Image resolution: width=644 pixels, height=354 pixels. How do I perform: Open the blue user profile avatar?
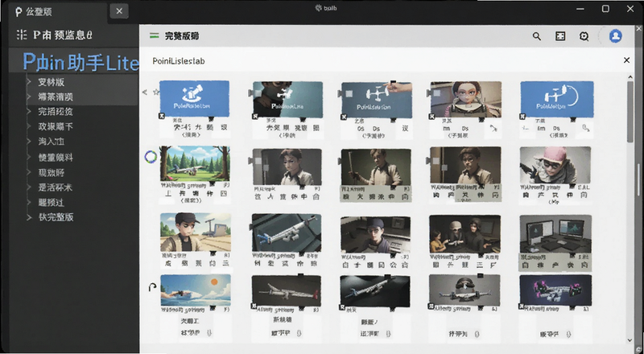coord(615,36)
